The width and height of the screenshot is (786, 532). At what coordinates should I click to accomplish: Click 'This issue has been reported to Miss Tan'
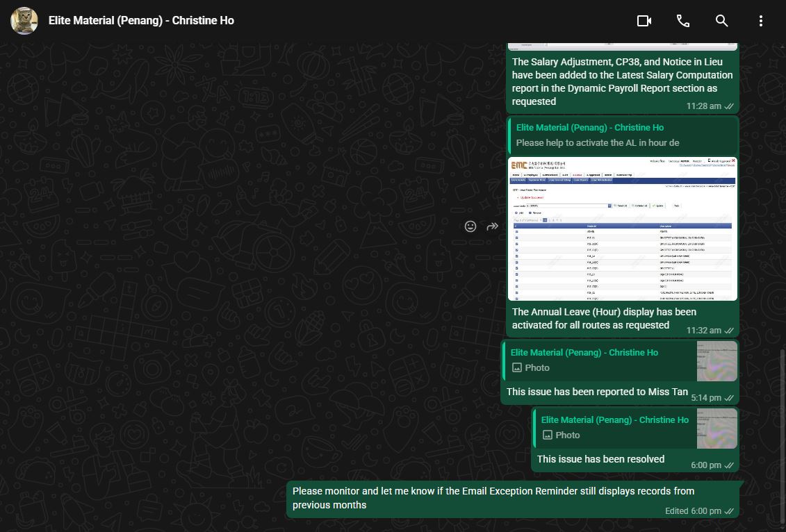coord(597,392)
